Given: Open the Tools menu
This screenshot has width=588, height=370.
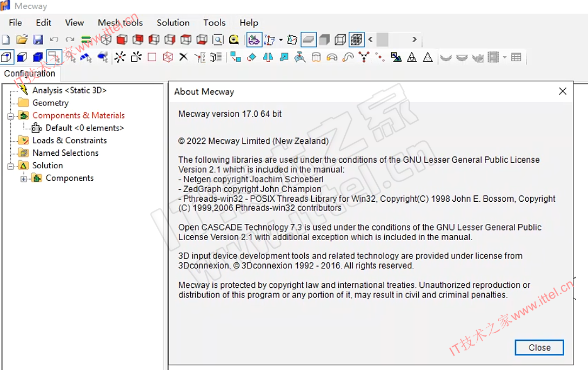Looking at the screenshot, I should tap(215, 23).
